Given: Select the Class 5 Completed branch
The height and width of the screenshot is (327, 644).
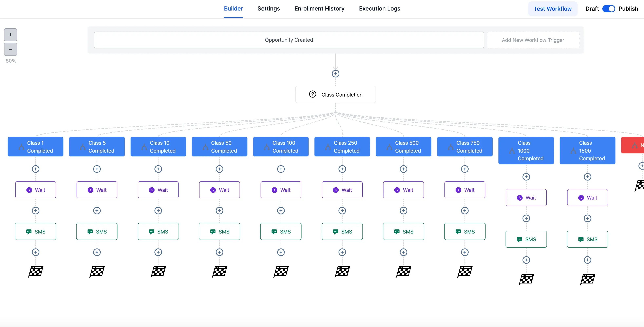Looking at the screenshot, I should click(97, 147).
